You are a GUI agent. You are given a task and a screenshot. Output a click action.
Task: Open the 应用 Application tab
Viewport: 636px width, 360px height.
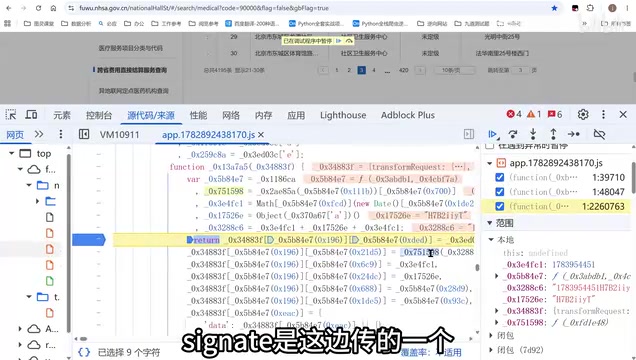pyautogui.click(x=296, y=115)
